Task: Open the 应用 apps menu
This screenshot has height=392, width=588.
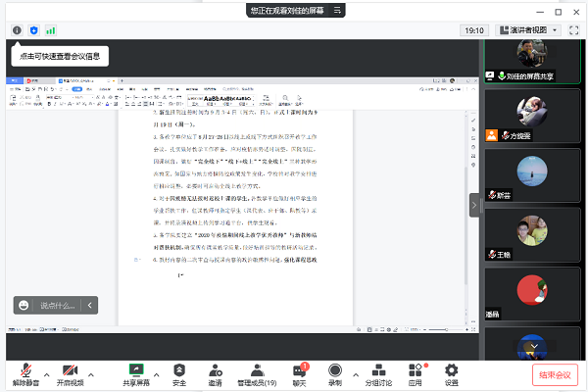Action: (x=416, y=374)
